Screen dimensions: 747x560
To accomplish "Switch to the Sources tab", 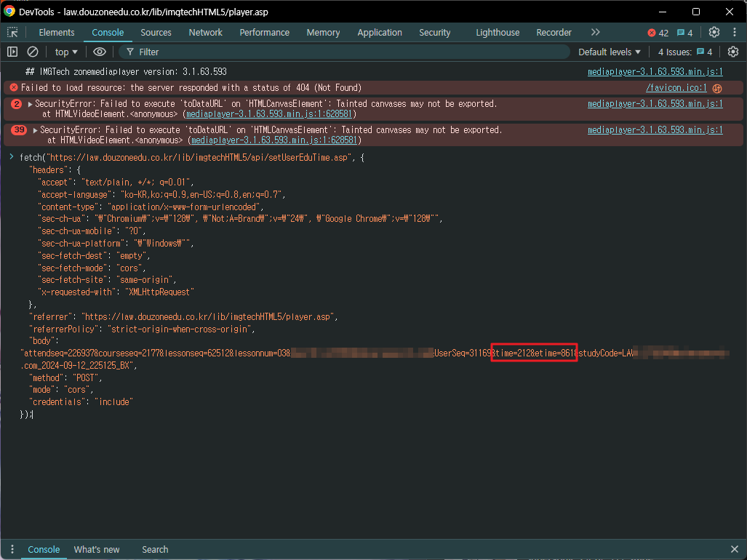I will click(156, 33).
